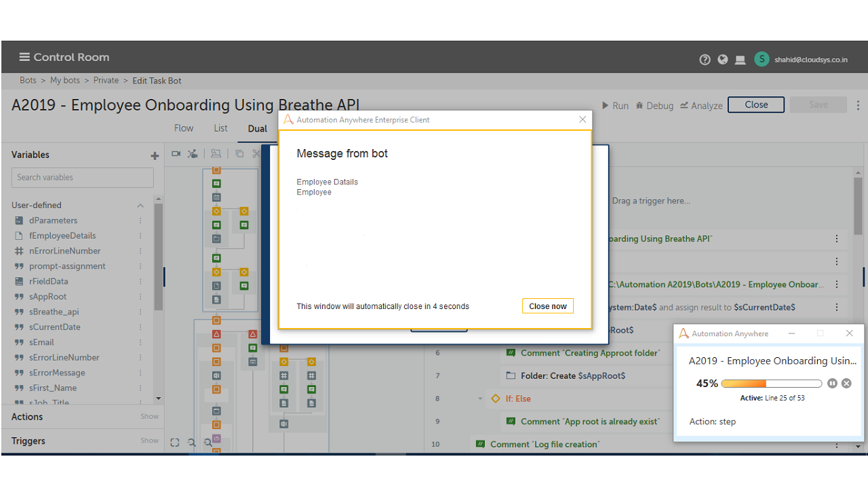Click the Search variables field
868x488 pixels.
tap(83, 178)
